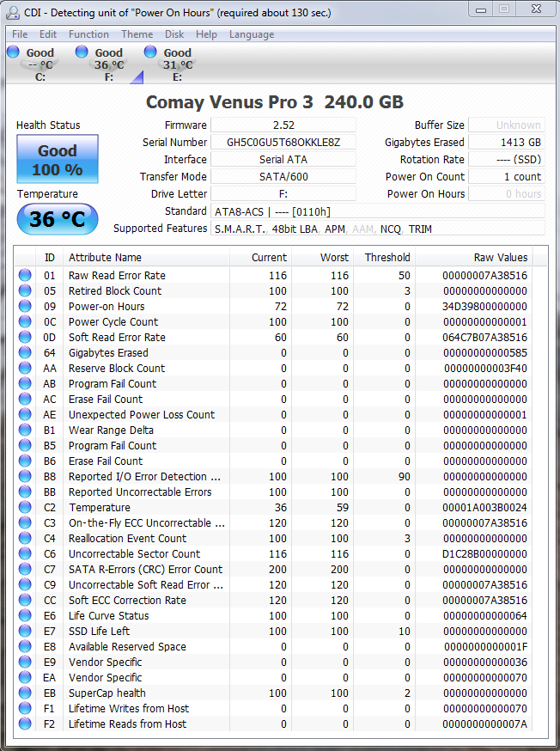Click the Raw Values column header
This screenshot has width=560, height=751.
coord(500,258)
